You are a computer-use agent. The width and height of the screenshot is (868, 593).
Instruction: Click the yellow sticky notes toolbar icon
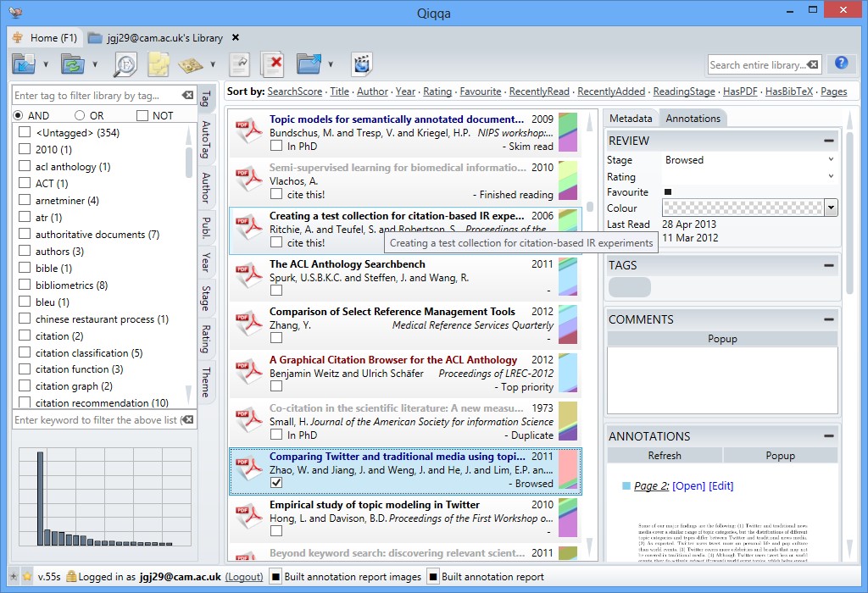[x=159, y=64]
